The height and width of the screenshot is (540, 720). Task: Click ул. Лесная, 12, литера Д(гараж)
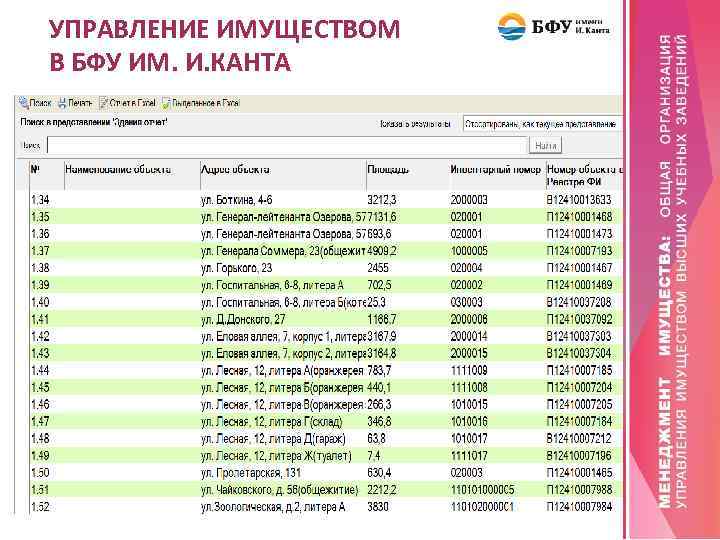273,438
